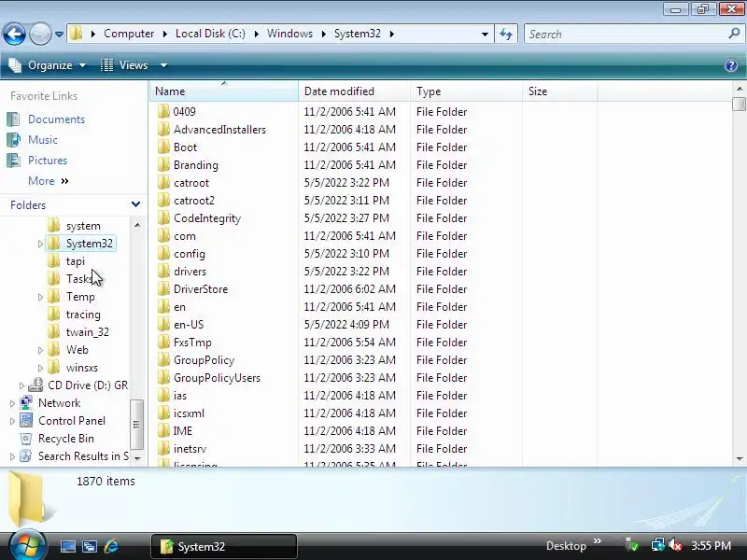Sort by the Name column header
The image size is (747, 560).
click(224, 91)
